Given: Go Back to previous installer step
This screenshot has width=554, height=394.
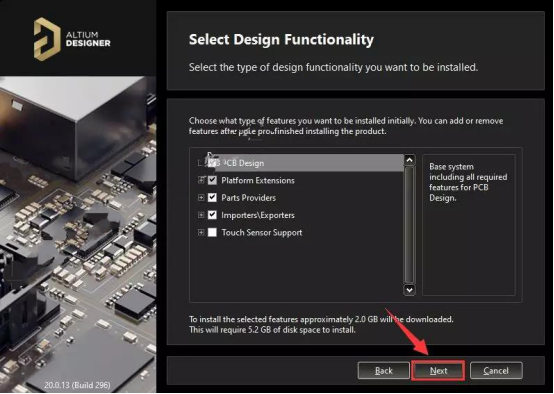Looking at the screenshot, I should tap(383, 370).
